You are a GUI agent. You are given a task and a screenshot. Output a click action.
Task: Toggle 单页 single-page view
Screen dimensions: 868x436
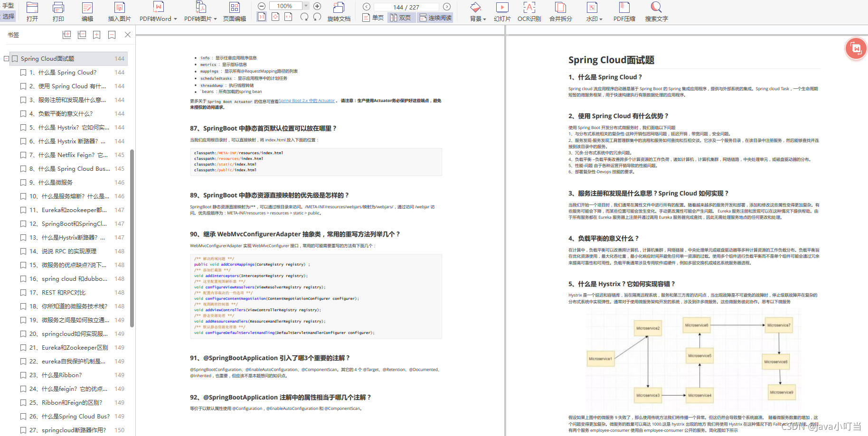(373, 18)
